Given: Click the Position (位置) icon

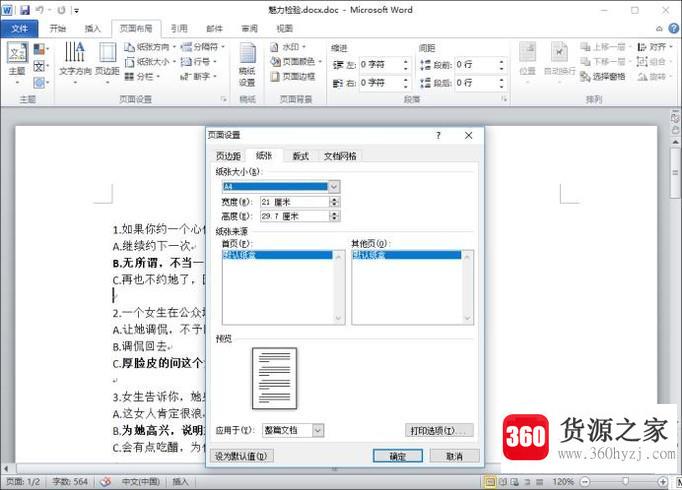Looking at the screenshot, I should 528,63.
